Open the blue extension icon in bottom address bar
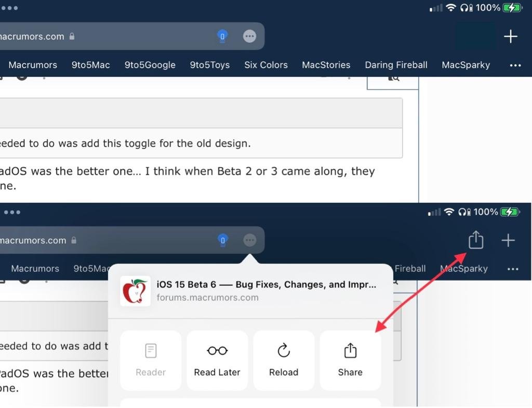532x408 pixels. (222, 240)
